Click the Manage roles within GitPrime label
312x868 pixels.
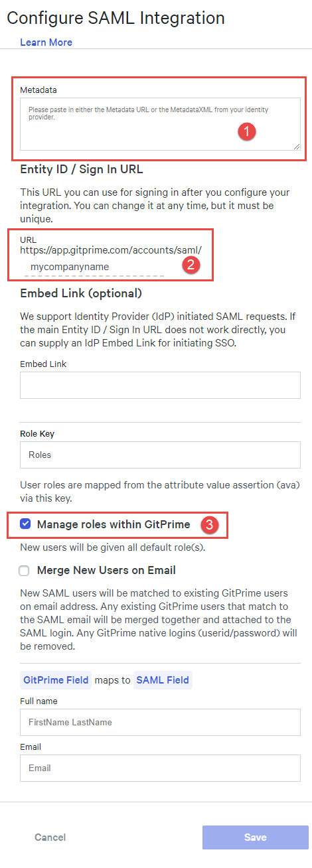point(114,524)
